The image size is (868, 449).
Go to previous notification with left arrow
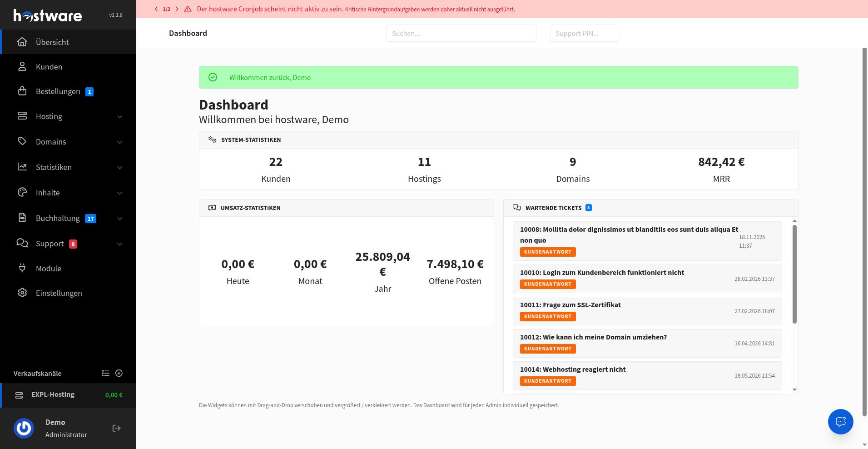(156, 9)
